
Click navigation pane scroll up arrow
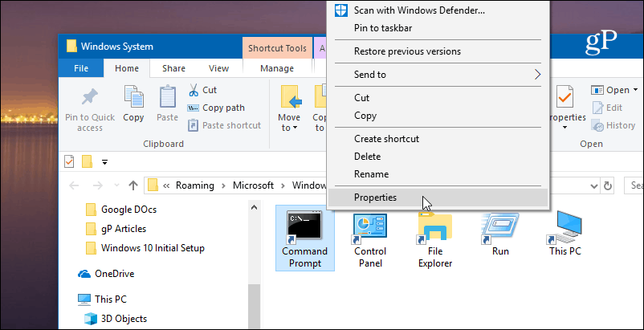(254, 208)
